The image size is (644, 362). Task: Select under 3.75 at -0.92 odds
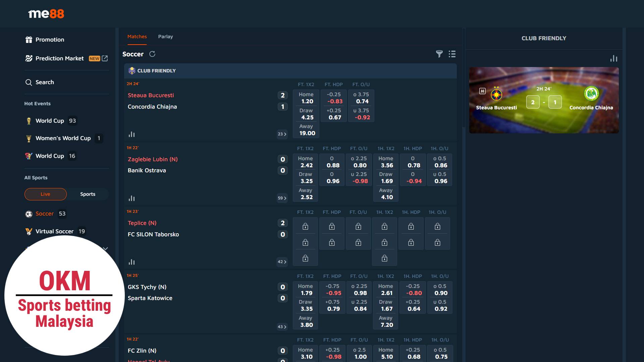[x=361, y=114]
